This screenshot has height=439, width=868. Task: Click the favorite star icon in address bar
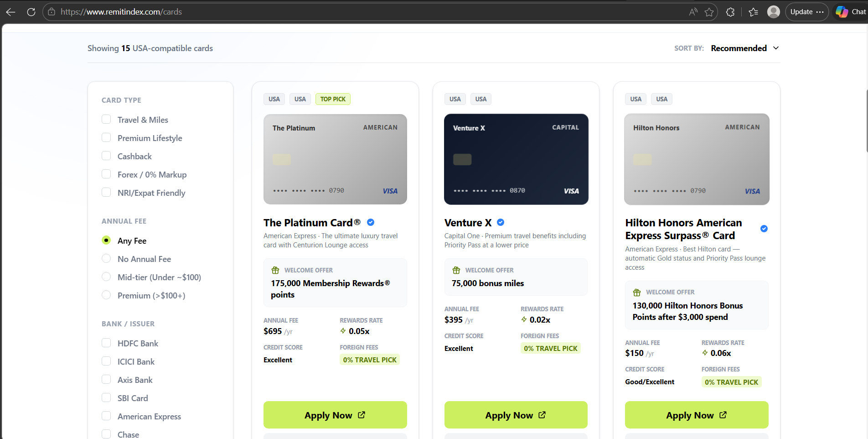pyautogui.click(x=709, y=12)
